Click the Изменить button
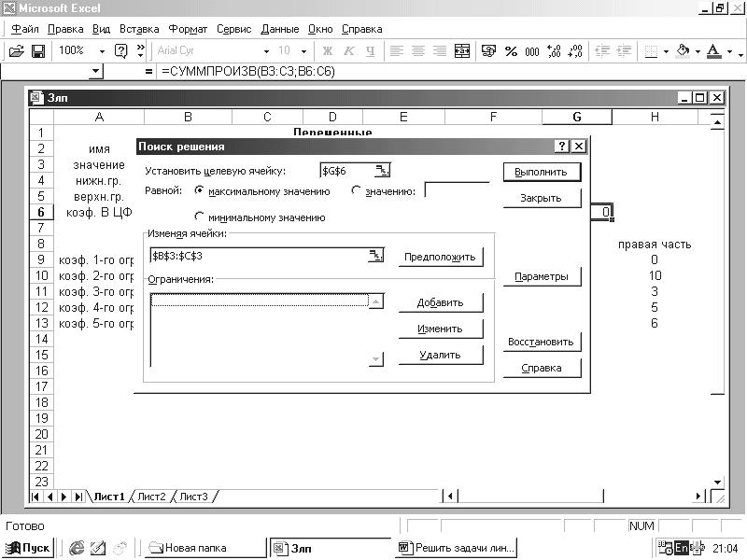 point(440,329)
